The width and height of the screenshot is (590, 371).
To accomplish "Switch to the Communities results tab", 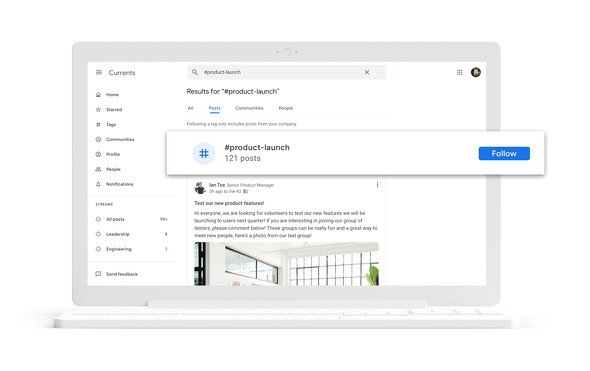I will pyautogui.click(x=249, y=108).
